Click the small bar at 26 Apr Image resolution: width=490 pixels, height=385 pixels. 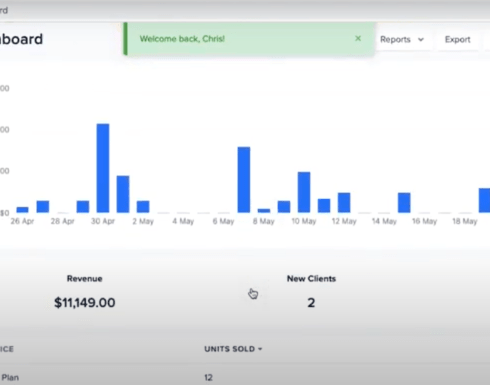(x=23, y=210)
